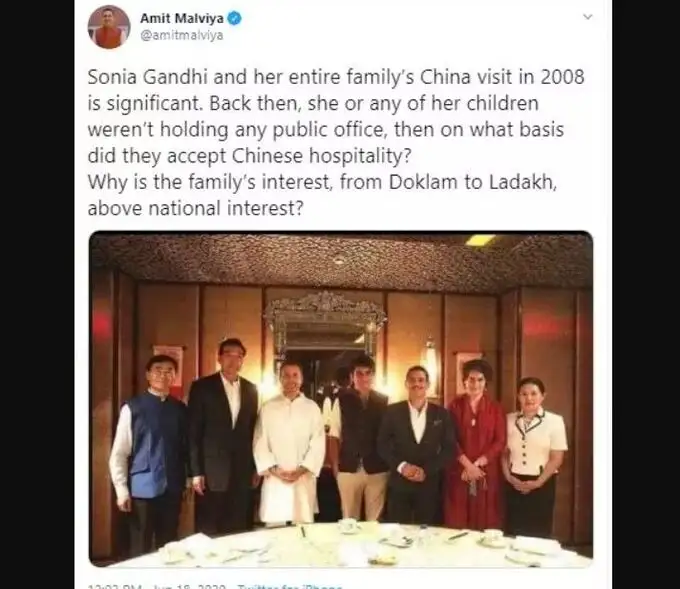The width and height of the screenshot is (680, 589).
Task: Click the blue verified badge
Action: [235, 18]
